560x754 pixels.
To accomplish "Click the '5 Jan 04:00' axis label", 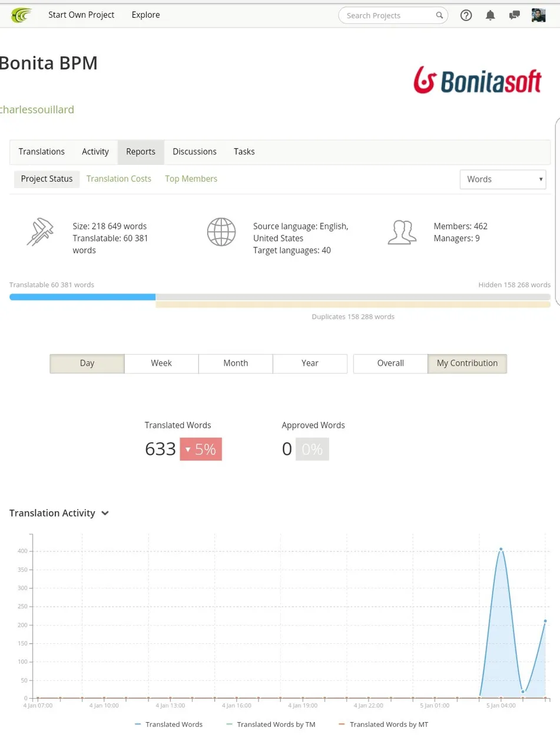I will [x=501, y=705].
